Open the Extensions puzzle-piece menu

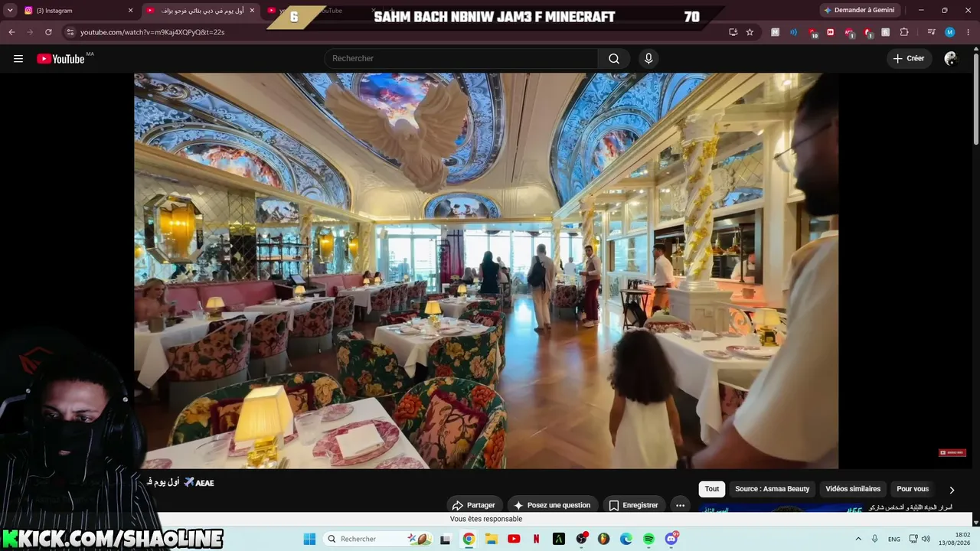pos(904,32)
